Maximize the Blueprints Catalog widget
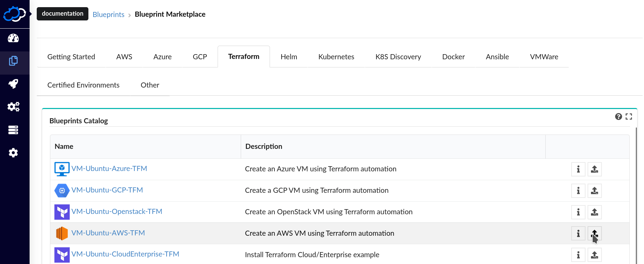Screen dimensions: 644x264 pyautogui.click(x=629, y=117)
